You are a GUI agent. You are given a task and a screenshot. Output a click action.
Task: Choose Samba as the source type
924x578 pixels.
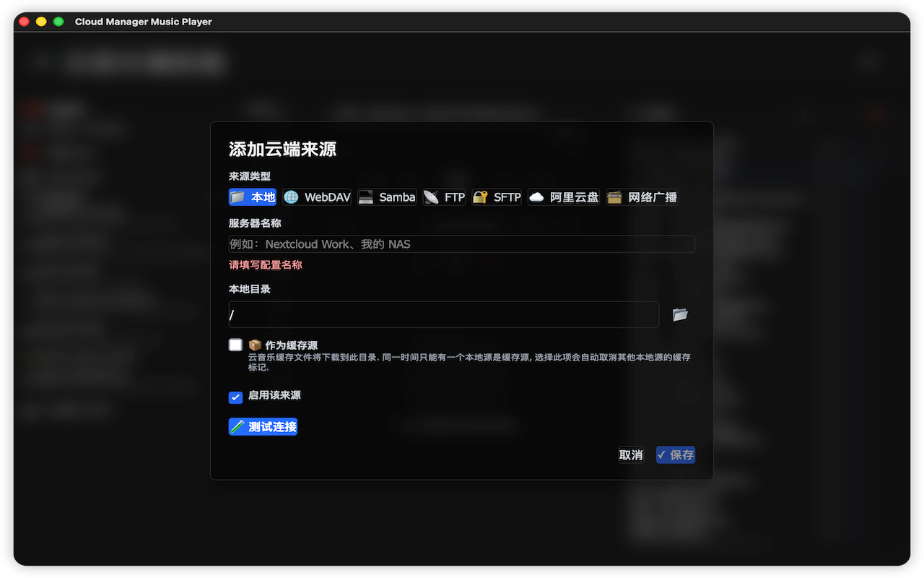[x=387, y=197]
